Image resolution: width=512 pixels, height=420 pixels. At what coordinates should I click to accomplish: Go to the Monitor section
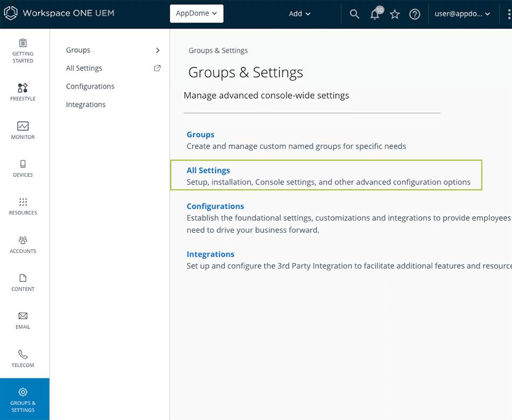(23, 126)
